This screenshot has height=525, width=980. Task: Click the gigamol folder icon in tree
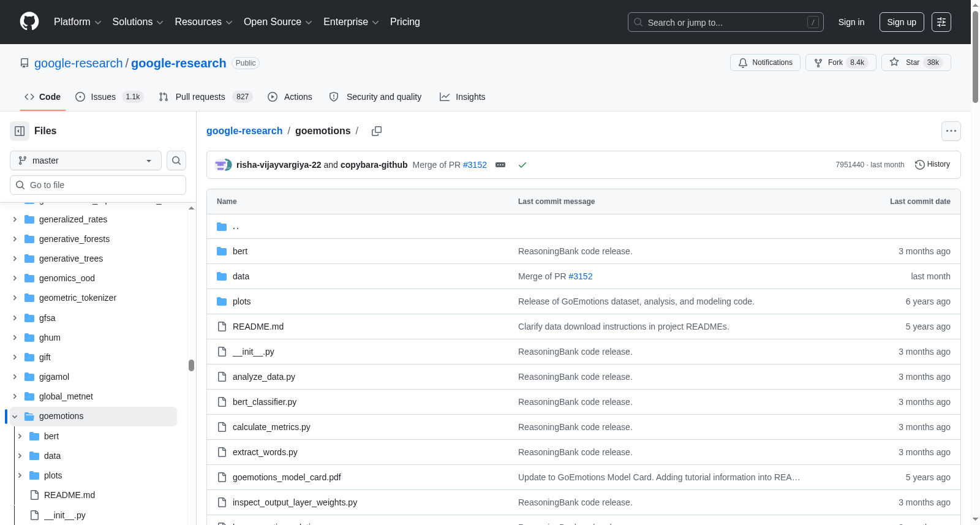tap(29, 377)
